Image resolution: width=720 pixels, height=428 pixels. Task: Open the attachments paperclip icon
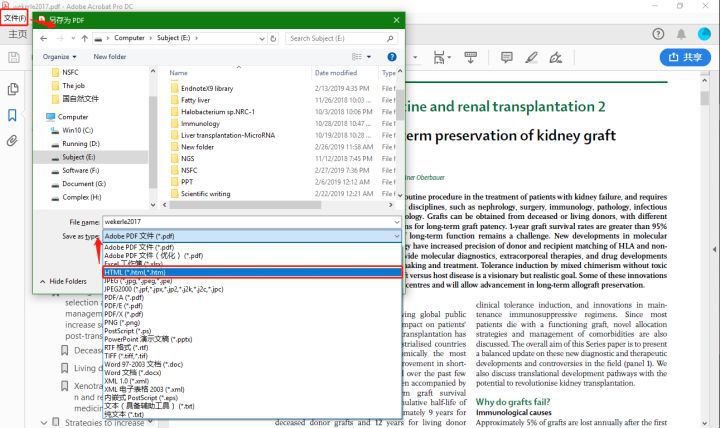tap(12, 141)
